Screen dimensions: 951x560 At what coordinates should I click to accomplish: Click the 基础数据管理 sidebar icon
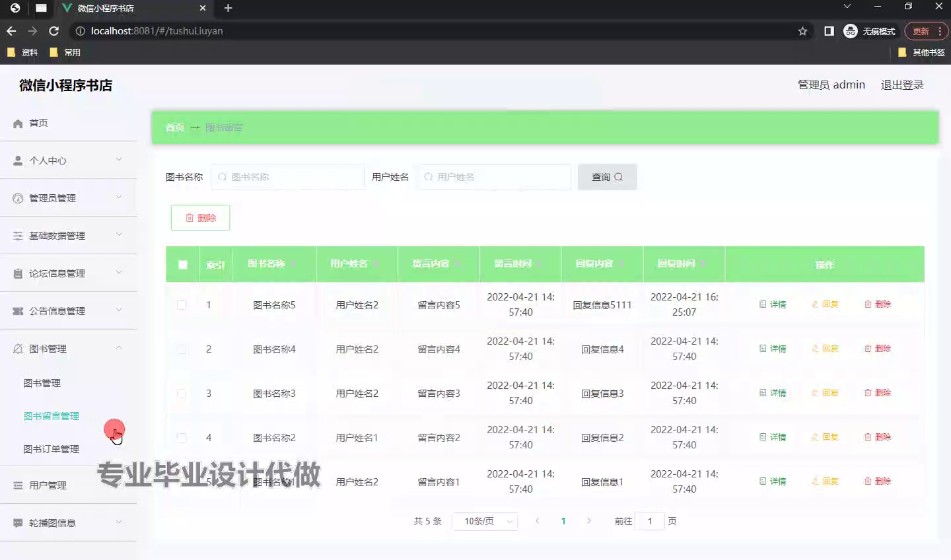coord(18,236)
